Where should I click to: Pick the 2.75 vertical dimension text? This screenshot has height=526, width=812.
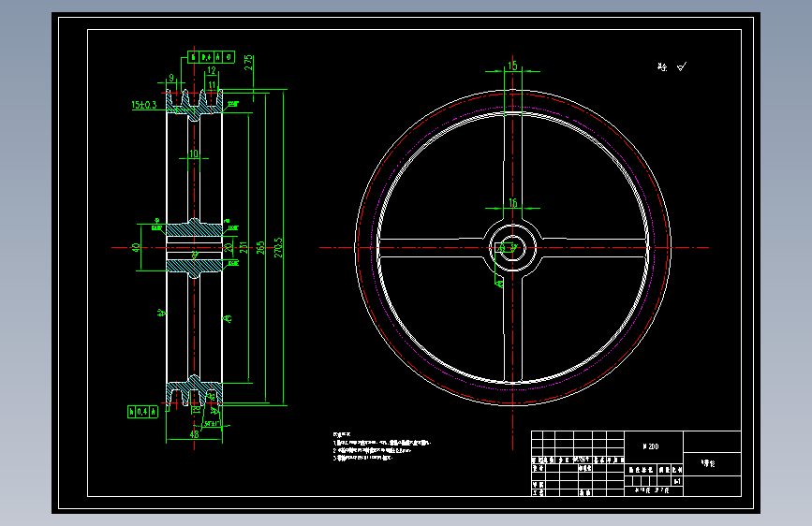(x=248, y=63)
